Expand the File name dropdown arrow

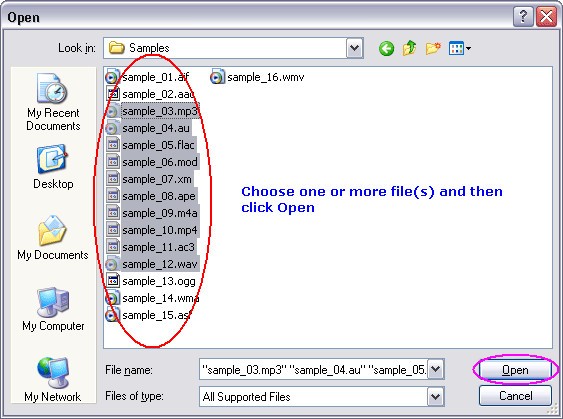tap(436, 369)
